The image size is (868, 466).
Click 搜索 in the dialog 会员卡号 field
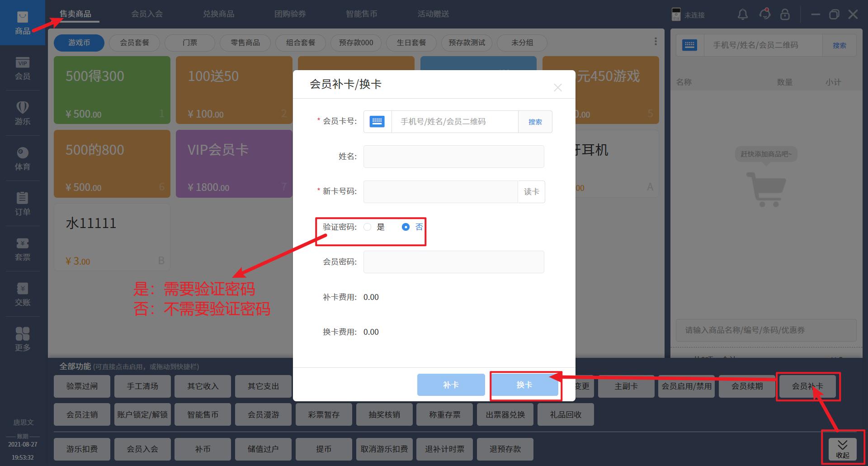(x=535, y=122)
